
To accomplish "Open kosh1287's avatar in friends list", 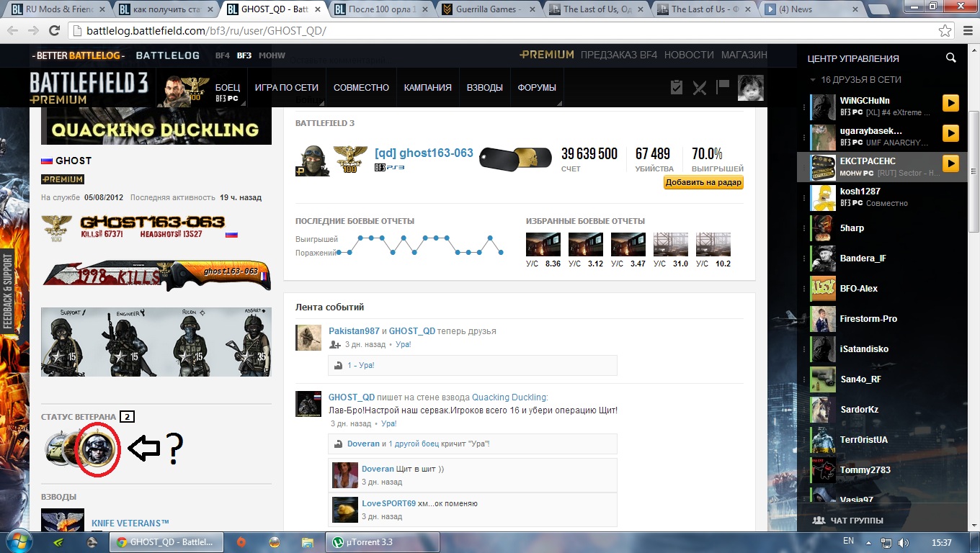I will click(823, 197).
